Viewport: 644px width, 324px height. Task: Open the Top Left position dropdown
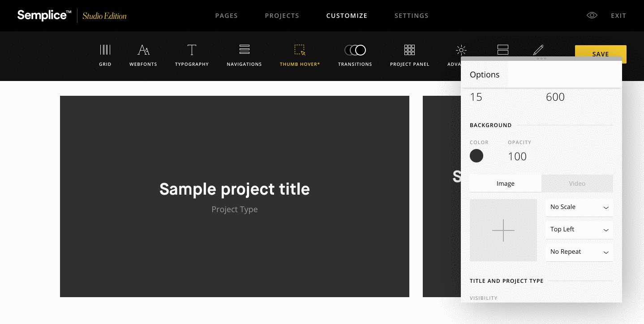(x=579, y=230)
